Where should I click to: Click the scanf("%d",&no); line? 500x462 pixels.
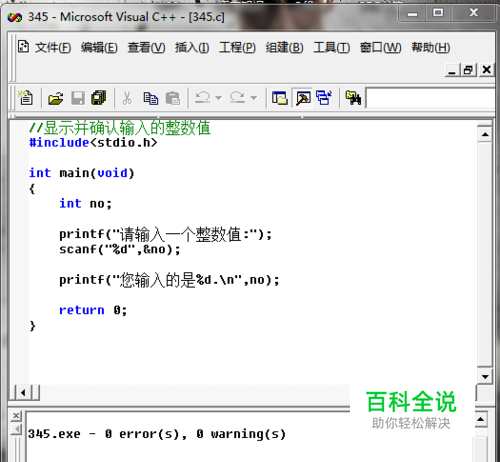[120, 249]
